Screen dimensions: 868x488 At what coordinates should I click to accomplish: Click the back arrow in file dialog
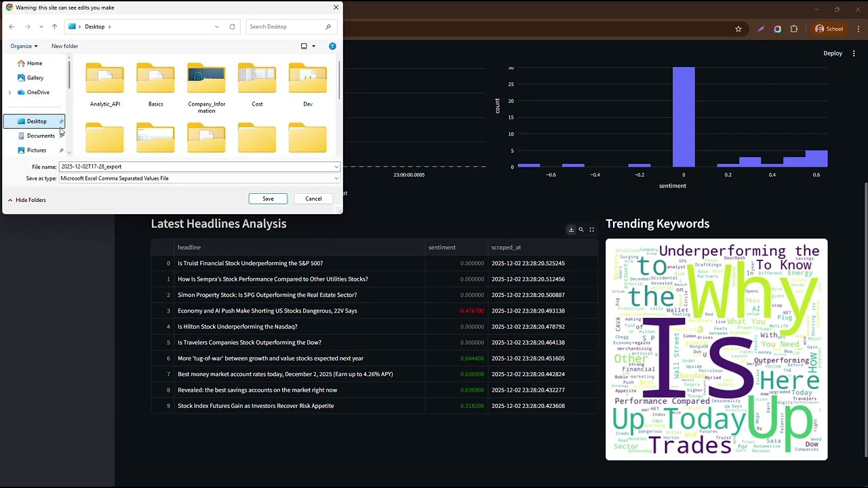12,26
